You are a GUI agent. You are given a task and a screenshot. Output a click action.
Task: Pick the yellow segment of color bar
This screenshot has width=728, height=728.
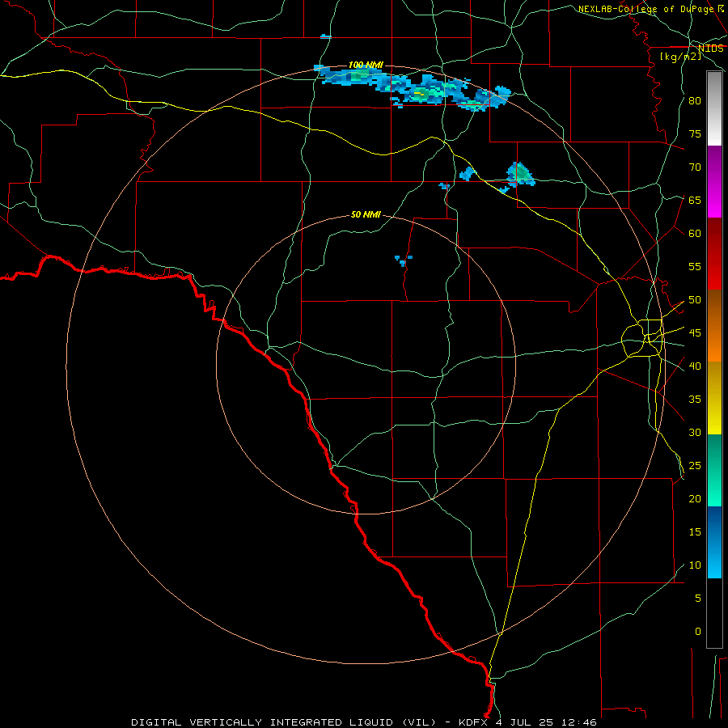coord(714,398)
